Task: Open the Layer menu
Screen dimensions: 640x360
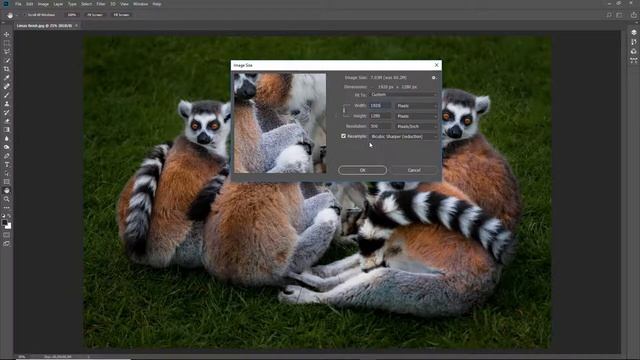Action: point(58,4)
